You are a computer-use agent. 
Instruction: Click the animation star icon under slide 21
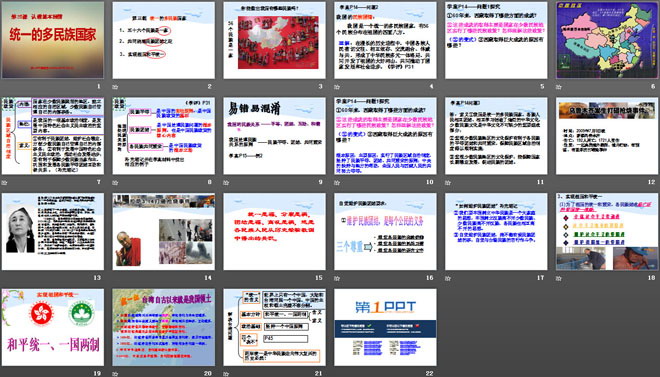(x=226, y=374)
